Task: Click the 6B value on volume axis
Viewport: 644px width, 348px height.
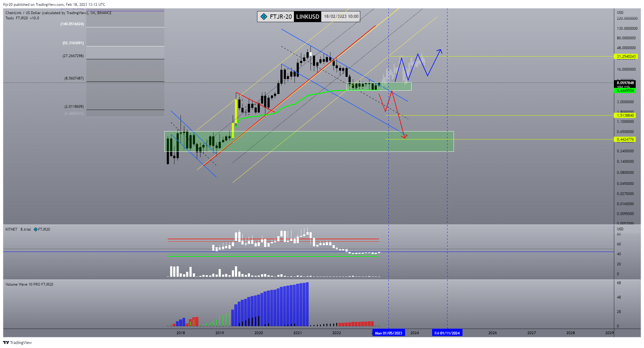Action: tap(619, 283)
